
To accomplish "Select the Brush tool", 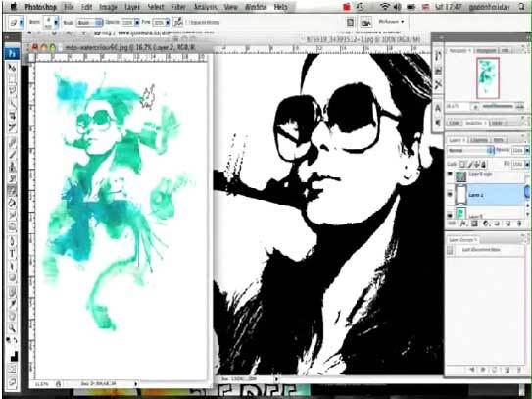I will click(12, 155).
